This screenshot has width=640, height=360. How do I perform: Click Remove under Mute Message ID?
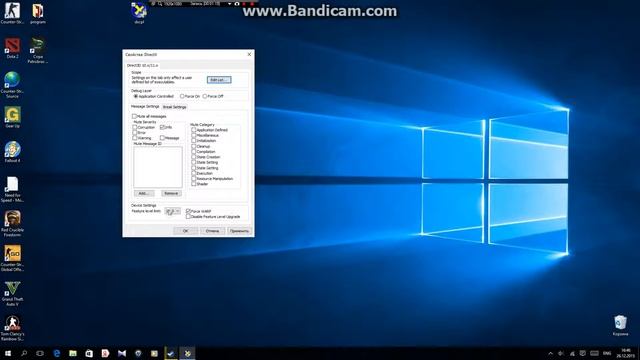coord(171,193)
